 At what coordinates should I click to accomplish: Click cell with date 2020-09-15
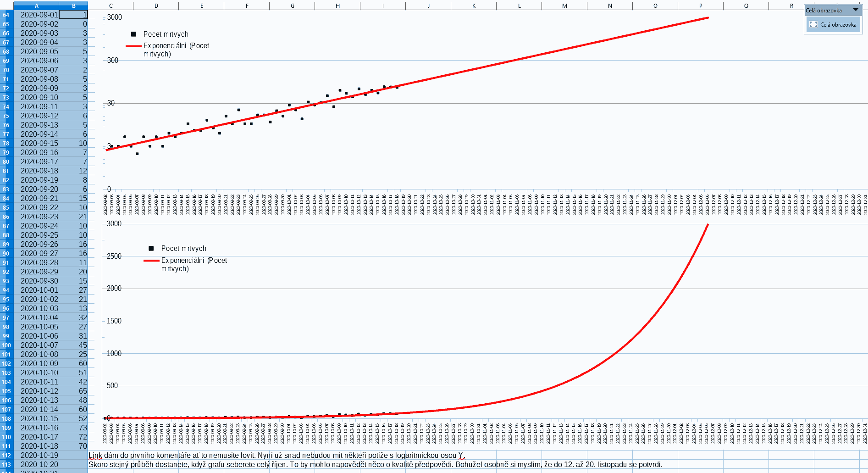(x=37, y=143)
